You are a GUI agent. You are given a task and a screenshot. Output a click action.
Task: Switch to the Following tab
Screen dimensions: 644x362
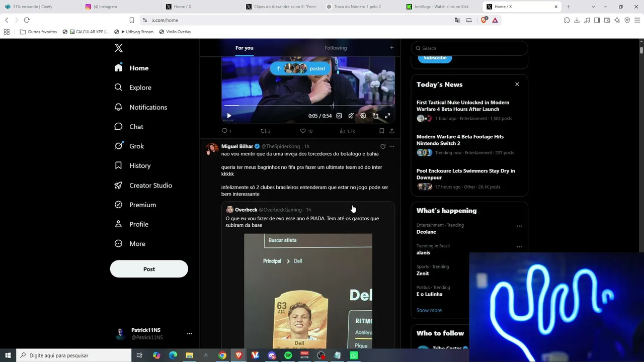(336, 48)
